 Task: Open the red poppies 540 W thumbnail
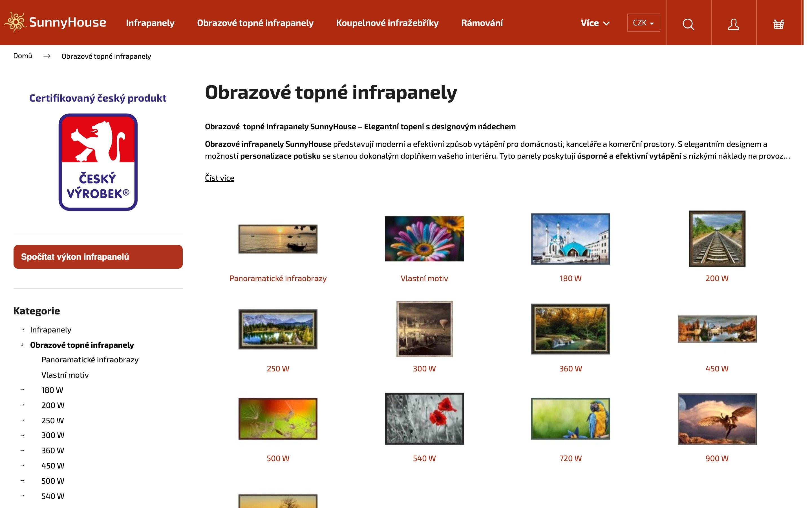point(424,419)
